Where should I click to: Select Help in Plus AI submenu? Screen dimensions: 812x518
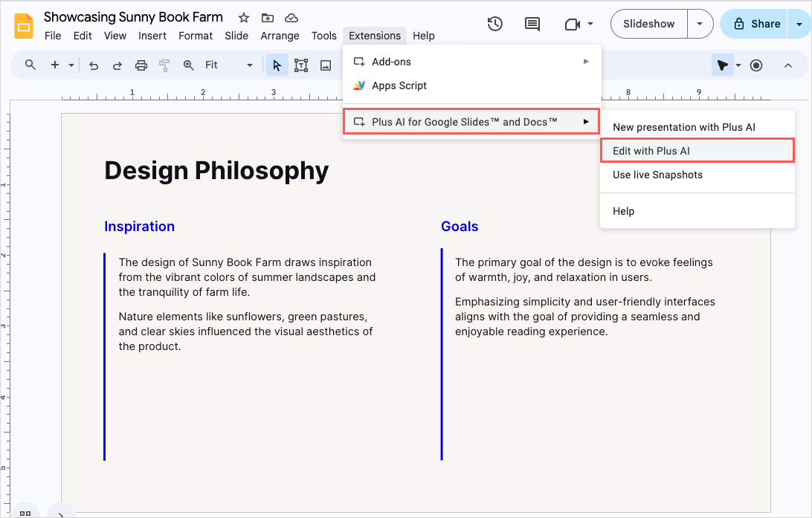(x=697, y=211)
